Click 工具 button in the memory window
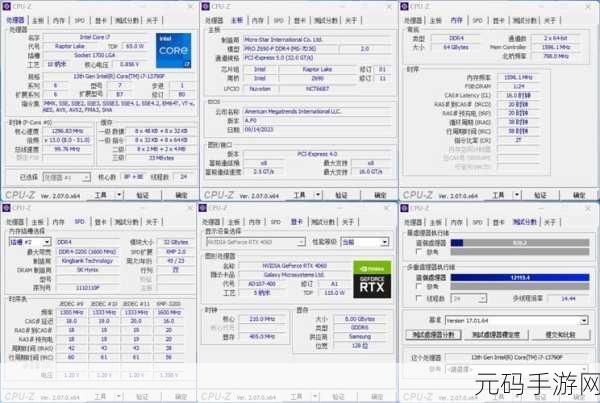The image size is (600, 403). click(498, 195)
